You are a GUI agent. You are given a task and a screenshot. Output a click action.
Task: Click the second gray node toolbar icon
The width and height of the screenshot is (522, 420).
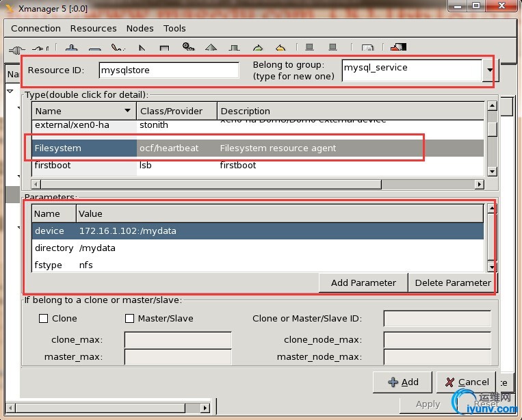pyautogui.click(x=332, y=47)
